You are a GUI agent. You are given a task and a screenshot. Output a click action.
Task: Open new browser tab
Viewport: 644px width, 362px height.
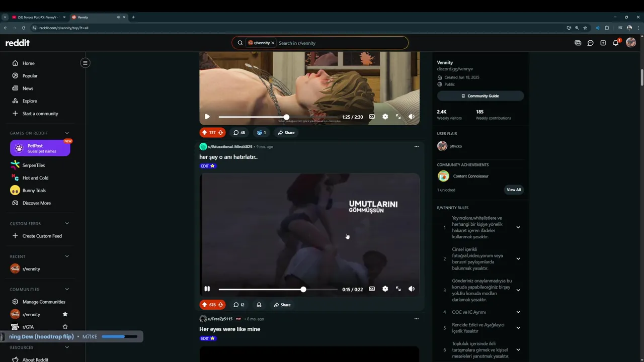pyautogui.click(x=133, y=17)
